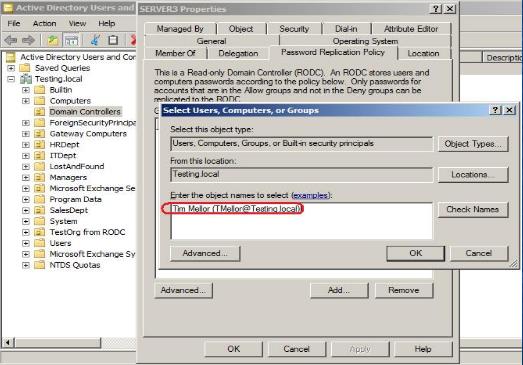Viewport: 523px width, 365px height.
Task: Click the Saved Queries folder icon
Action: click(x=25, y=68)
